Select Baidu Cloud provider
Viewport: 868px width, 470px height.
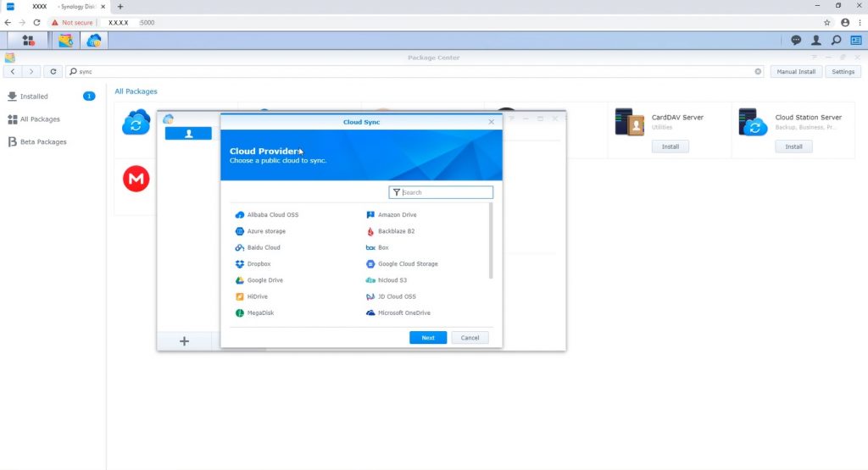tap(258, 247)
